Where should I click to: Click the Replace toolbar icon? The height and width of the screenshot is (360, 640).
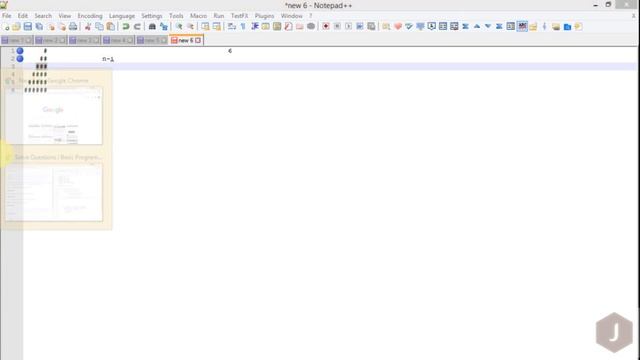point(164,27)
